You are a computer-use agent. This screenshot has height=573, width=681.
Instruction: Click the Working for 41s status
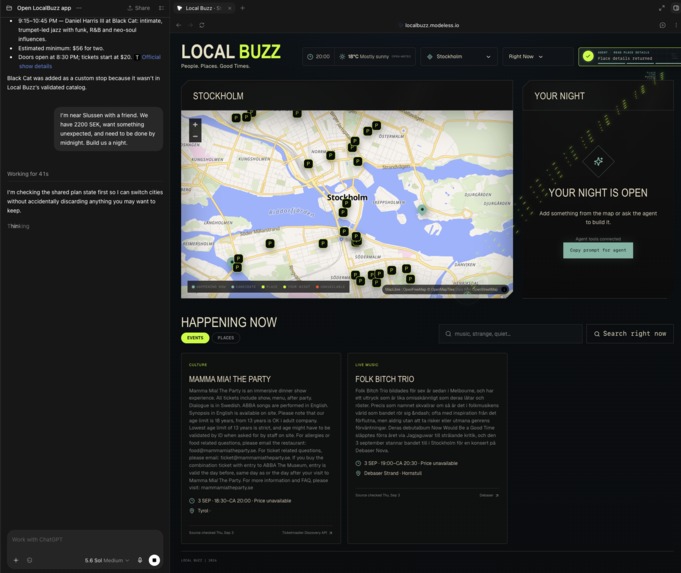click(27, 174)
